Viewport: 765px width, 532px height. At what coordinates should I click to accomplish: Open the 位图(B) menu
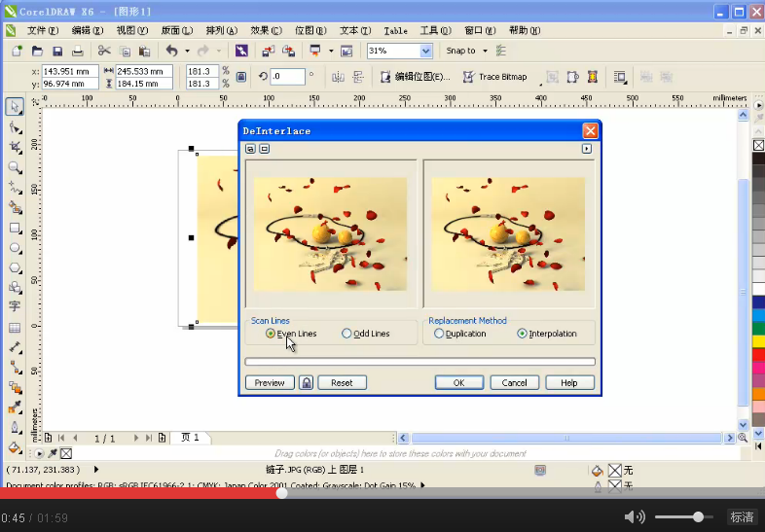[310, 30]
